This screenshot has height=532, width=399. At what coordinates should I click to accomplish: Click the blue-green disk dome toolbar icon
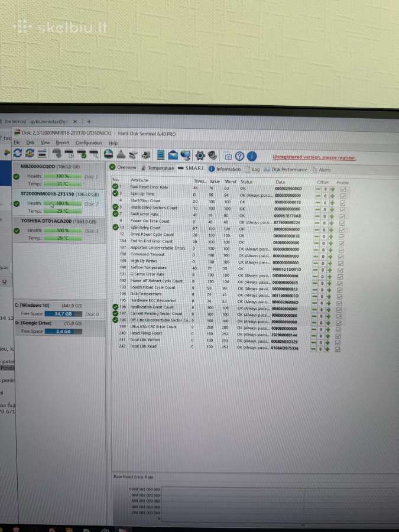(x=109, y=154)
